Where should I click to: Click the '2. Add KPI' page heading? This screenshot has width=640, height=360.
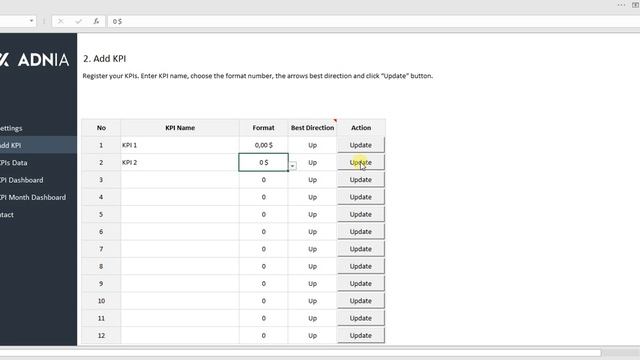[104, 59]
